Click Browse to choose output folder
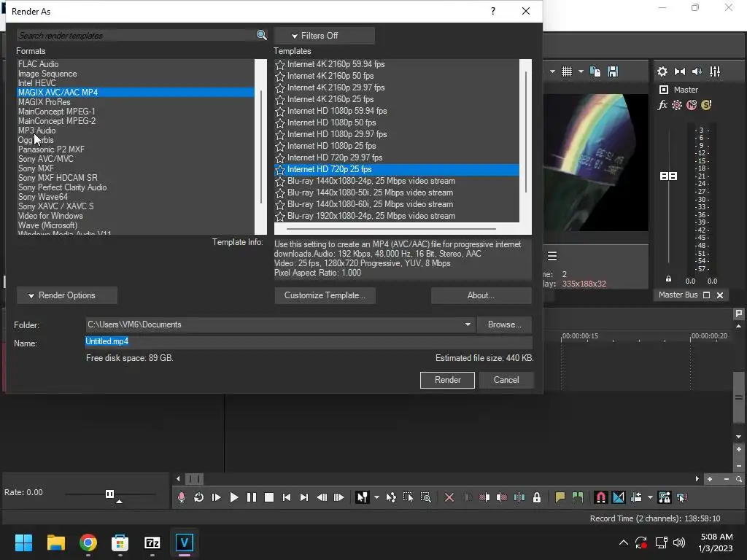 (504, 324)
